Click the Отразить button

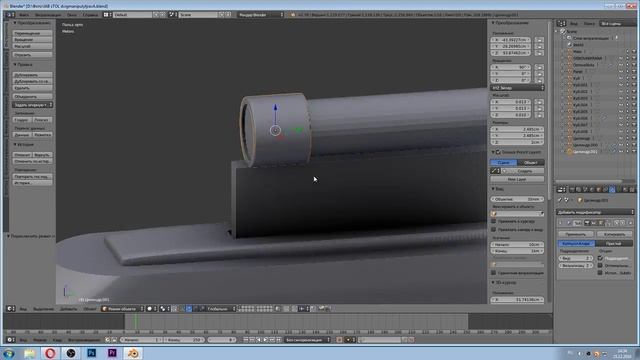coord(32,55)
